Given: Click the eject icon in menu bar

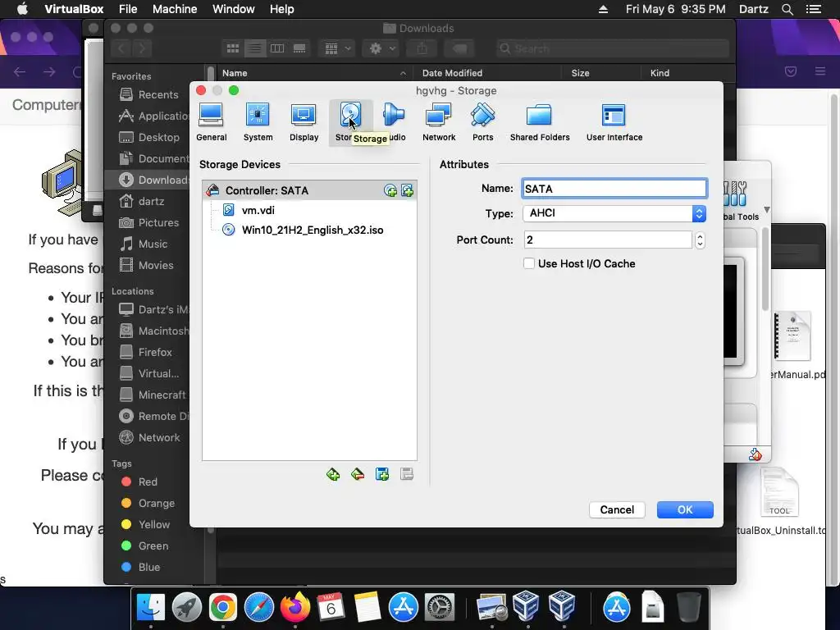Looking at the screenshot, I should tap(603, 9).
